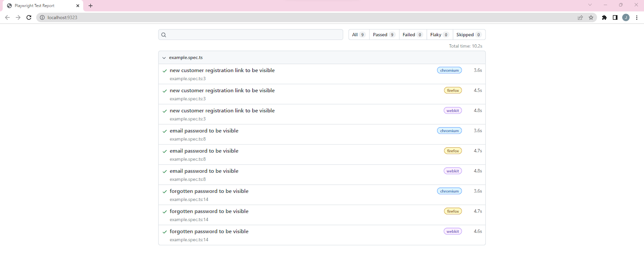This screenshot has width=644, height=254.
Task: Open webkit 'forgotten password to be visible' test
Action: tap(209, 231)
